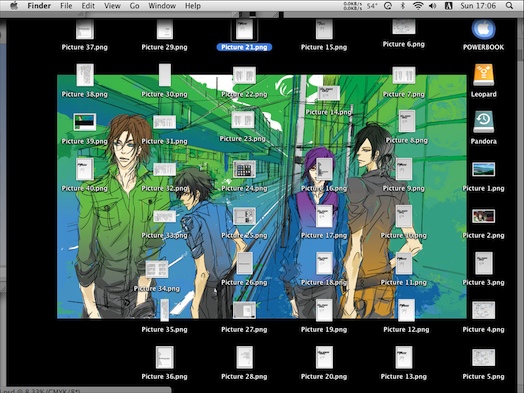Select the Picture 13.png file icon
524x393 pixels.
pos(404,357)
